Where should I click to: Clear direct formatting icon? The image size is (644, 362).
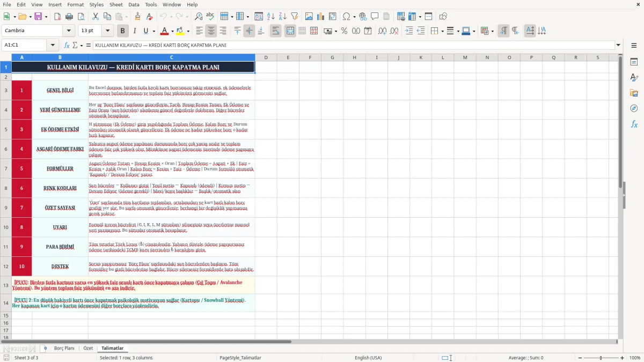click(149, 17)
